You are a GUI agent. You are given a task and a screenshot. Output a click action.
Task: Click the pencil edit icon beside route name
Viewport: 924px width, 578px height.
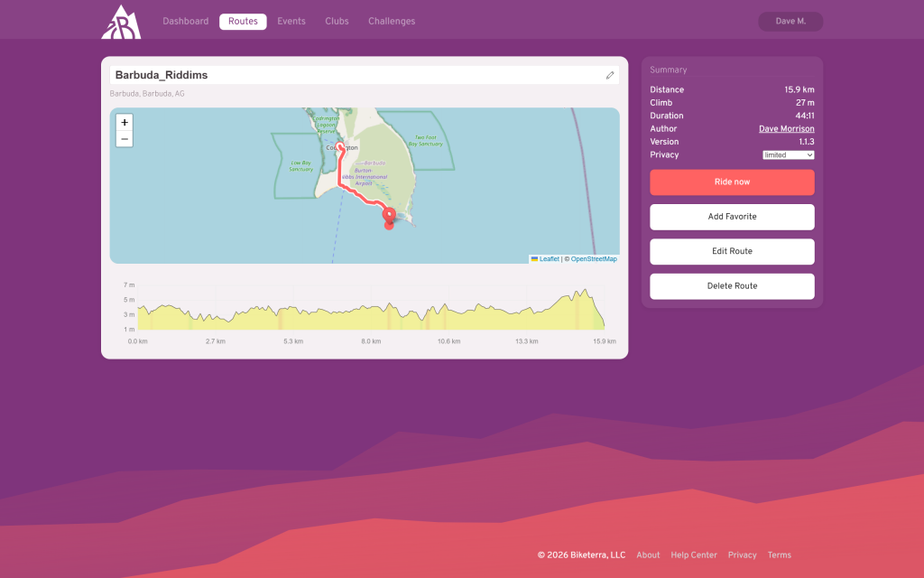[610, 76]
